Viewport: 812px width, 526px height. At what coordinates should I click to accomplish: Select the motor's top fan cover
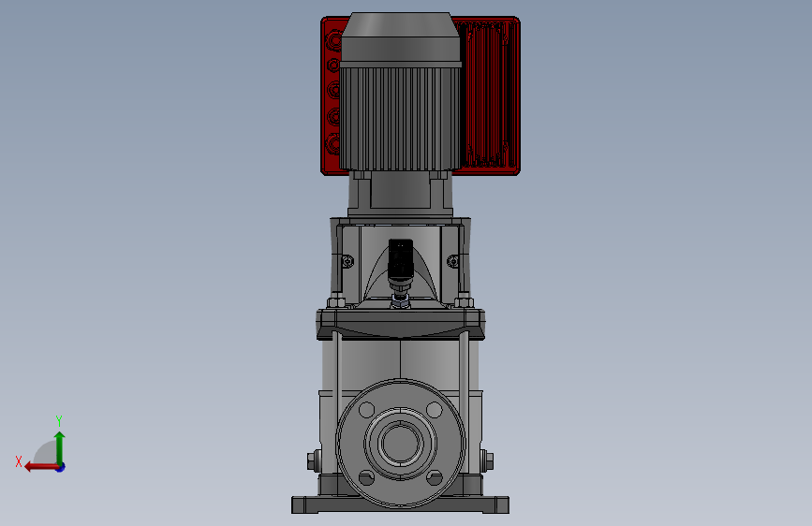point(400,38)
